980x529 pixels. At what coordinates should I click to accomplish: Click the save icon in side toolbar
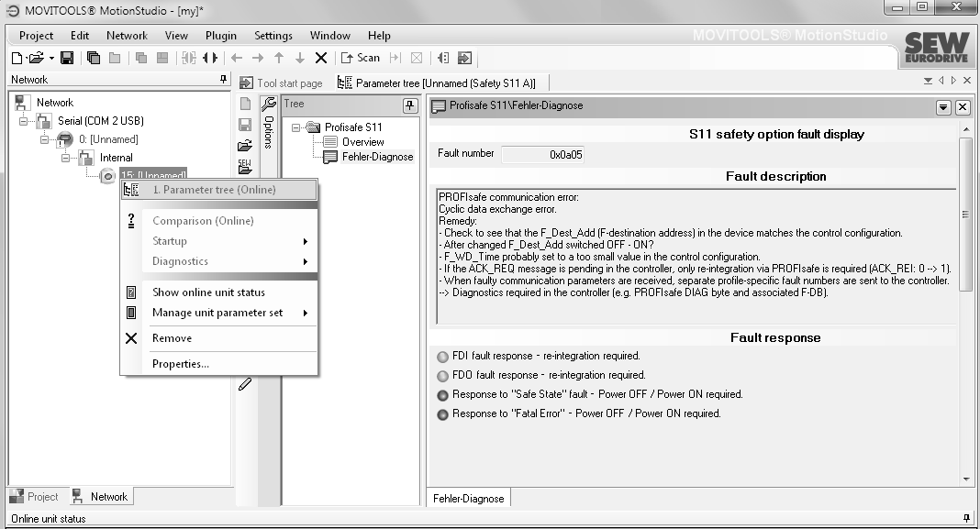tap(246, 125)
